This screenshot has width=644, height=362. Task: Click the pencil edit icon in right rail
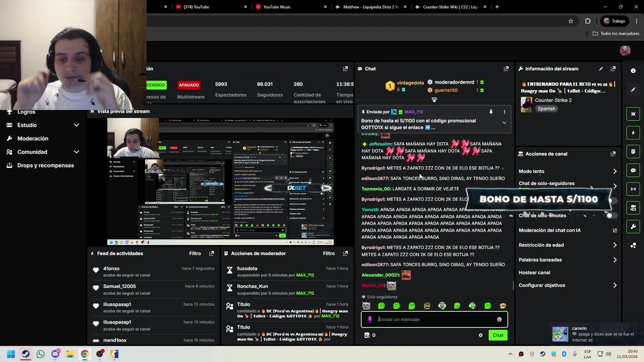click(x=633, y=89)
